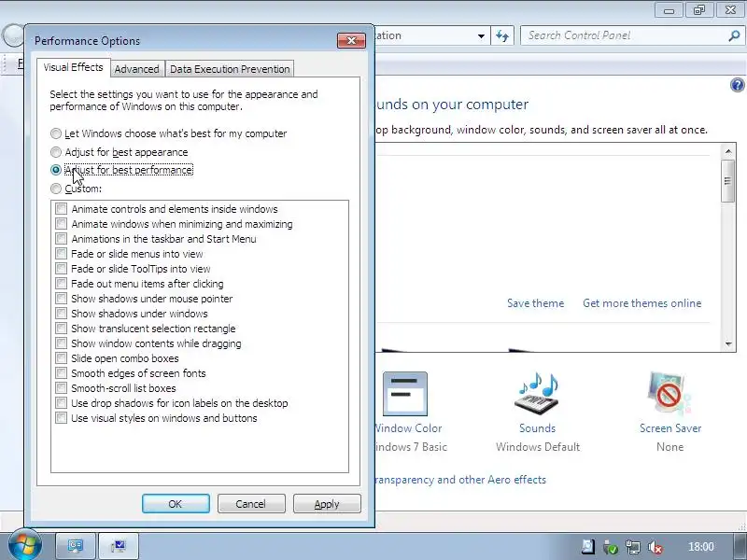Click the search magnifier icon in Control Panel
The image size is (747, 560).
pos(734,35)
